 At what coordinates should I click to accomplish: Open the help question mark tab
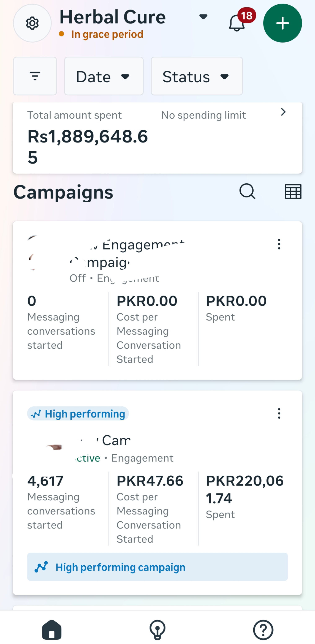click(263, 630)
